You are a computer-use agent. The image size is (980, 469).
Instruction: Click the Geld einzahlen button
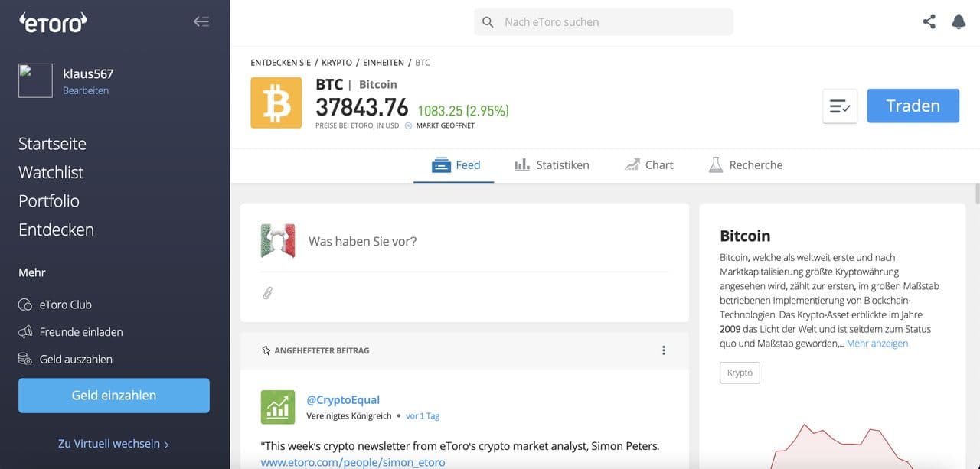[x=114, y=396]
